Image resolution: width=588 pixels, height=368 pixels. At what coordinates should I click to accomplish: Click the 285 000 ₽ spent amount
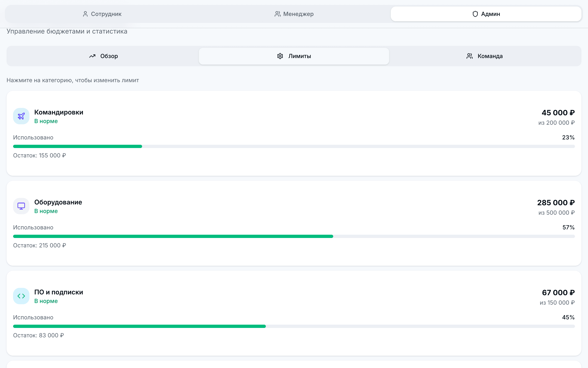[x=556, y=202]
